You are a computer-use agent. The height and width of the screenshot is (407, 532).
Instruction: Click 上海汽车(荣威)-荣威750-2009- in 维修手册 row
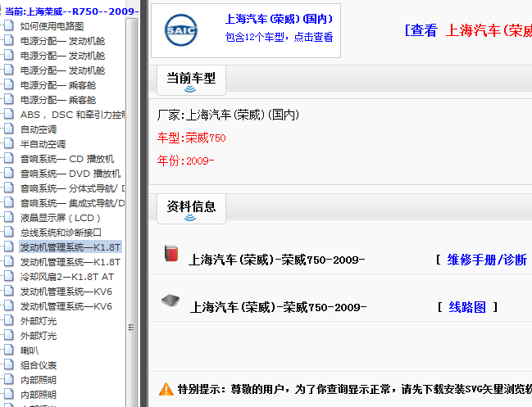[277, 260]
